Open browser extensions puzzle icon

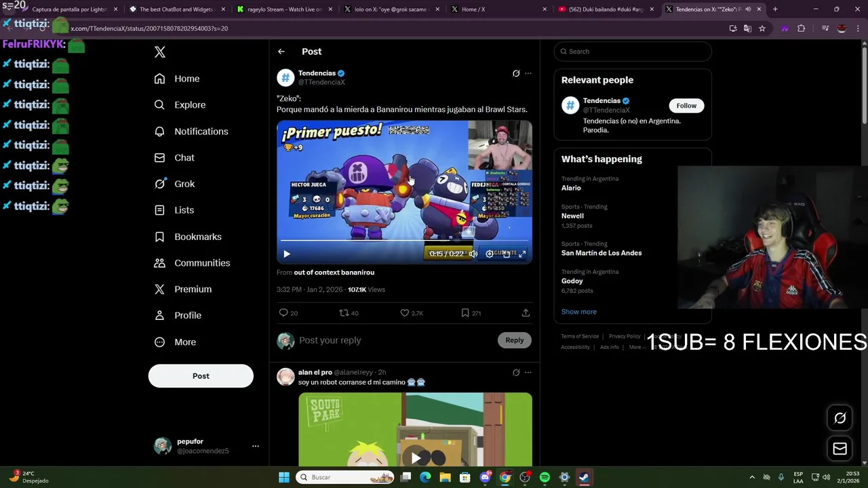(801, 28)
